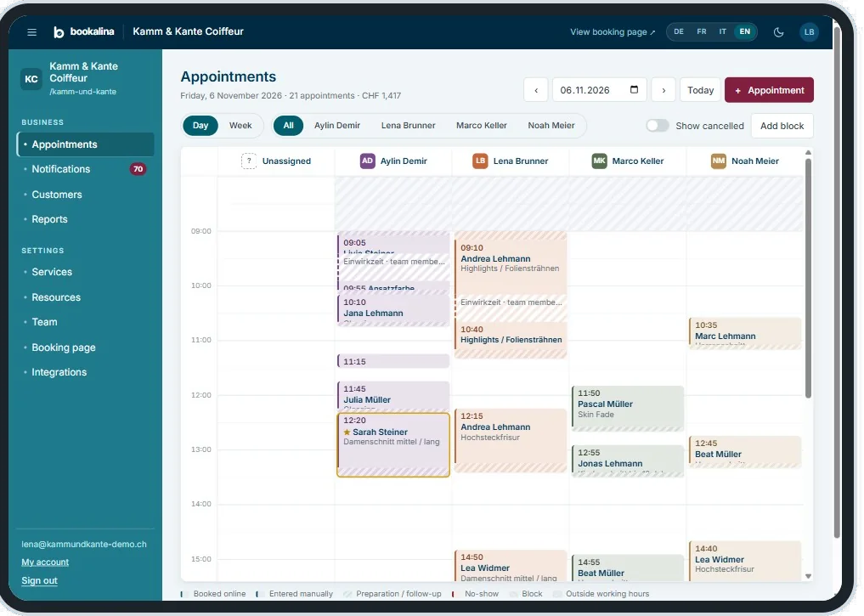Open 12:55 Jonas Lehmann appointment
This screenshot has height=616, width=864.
click(628, 461)
